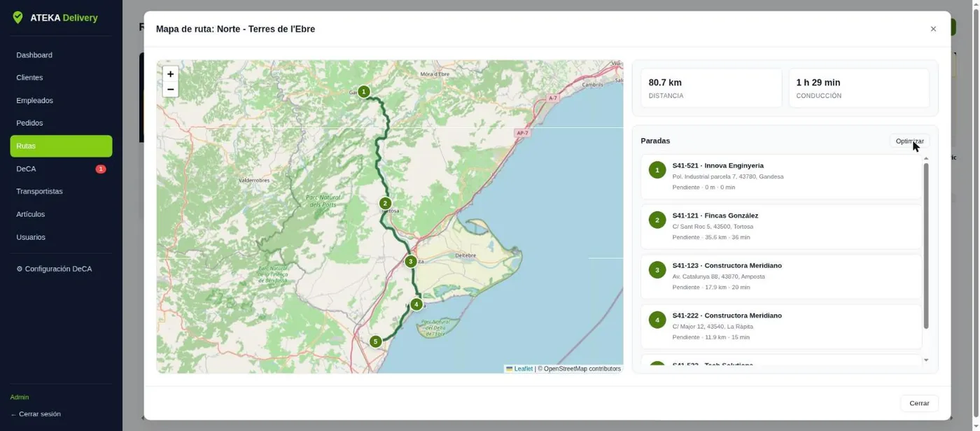Click the stop number 4 badge in Paradas
The height and width of the screenshot is (431, 980).
(657, 320)
